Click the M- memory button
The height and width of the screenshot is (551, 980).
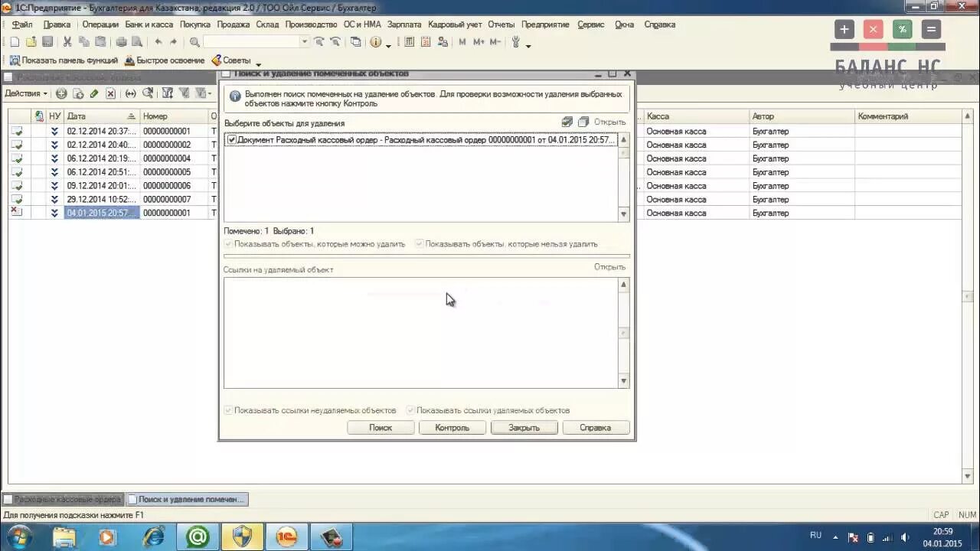click(495, 42)
